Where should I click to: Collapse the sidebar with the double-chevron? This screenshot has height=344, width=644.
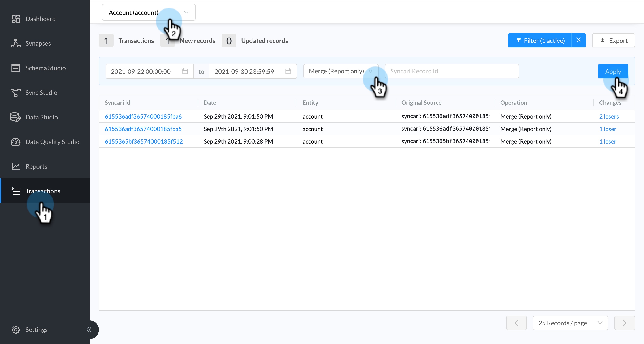89,329
